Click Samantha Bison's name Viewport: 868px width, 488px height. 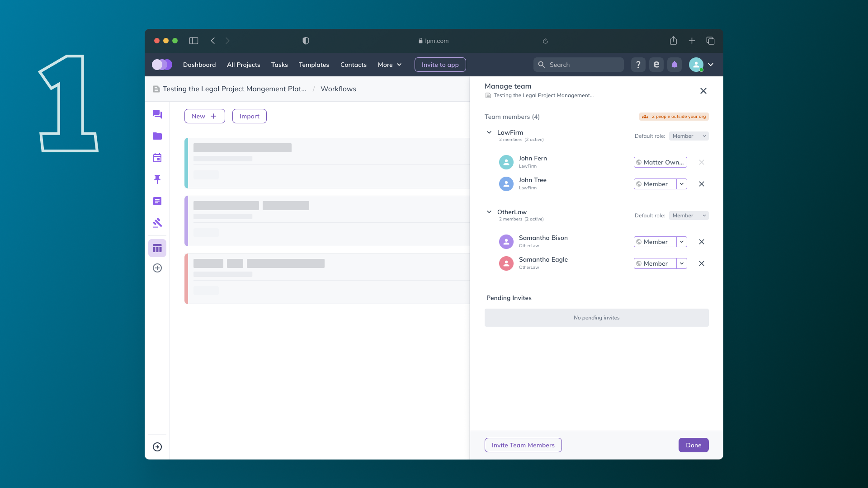point(543,238)
